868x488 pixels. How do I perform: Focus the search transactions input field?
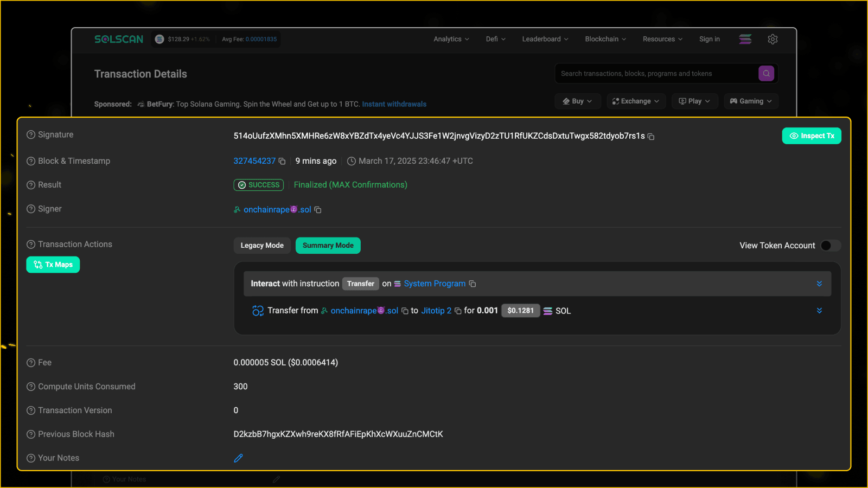pyautogui.click(x=656, y=73)
